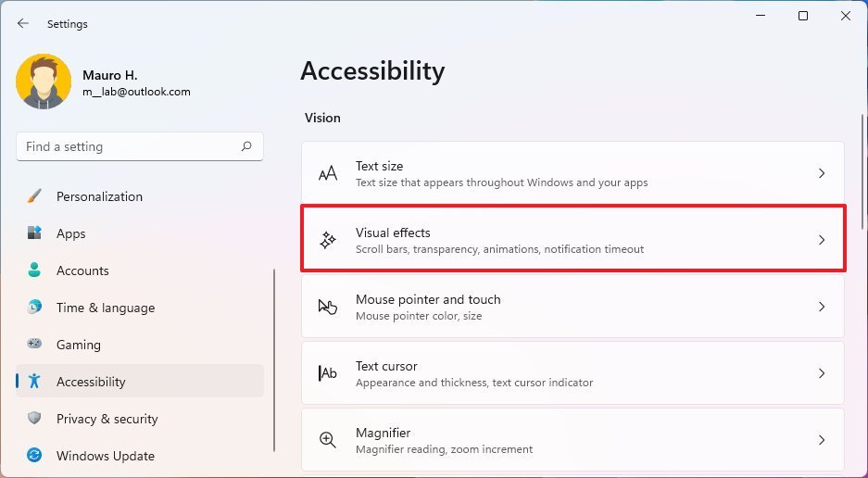Click the Magnifier zoom icon
Screen dimensions: 868x478
328,440
